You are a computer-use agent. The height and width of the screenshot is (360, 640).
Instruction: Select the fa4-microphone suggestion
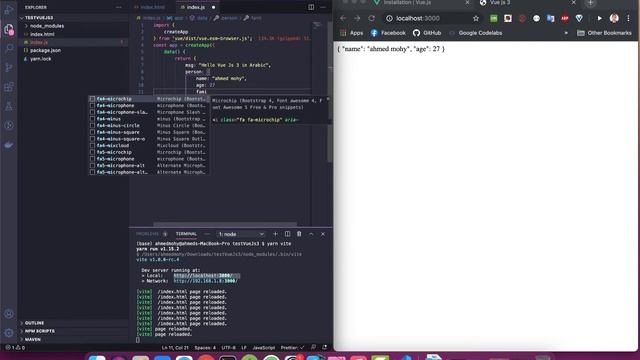click(149, 105)
